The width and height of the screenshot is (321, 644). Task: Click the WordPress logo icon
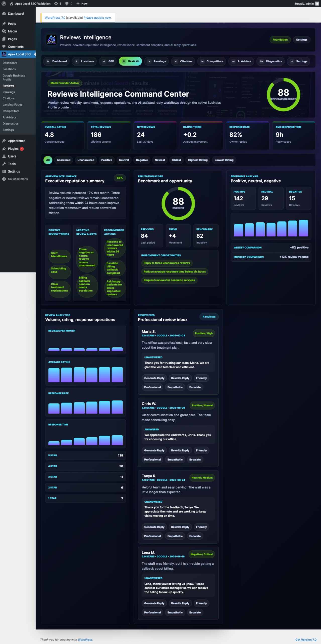4,4
